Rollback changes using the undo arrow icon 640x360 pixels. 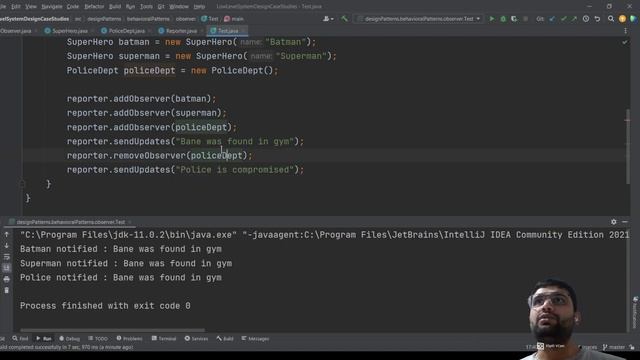(x=597, y=19)
